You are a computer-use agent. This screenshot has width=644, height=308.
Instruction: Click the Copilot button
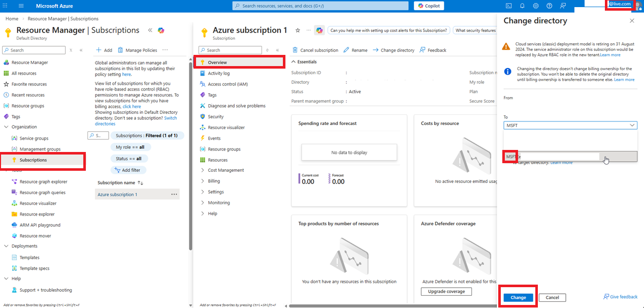pyautogui.click(x=429, y=6)
